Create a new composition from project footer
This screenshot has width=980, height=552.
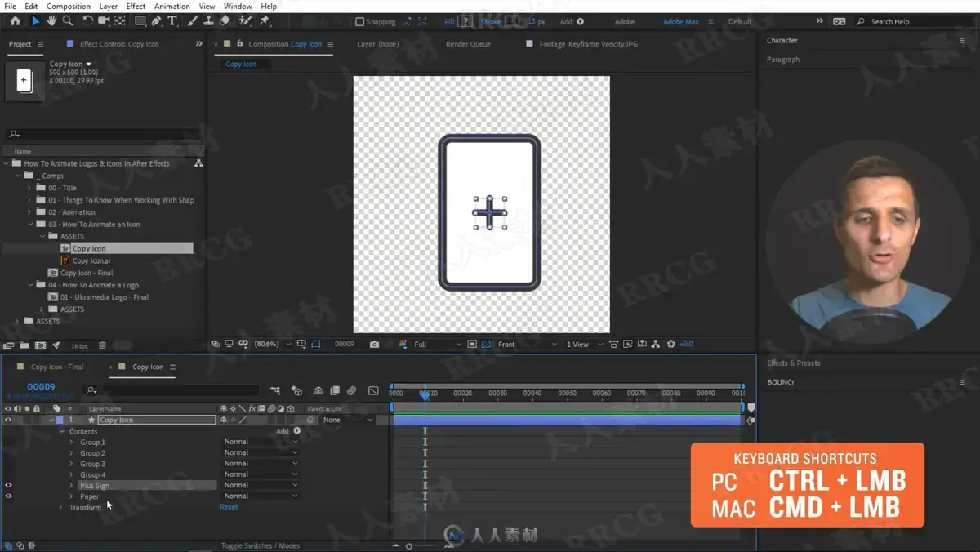point(40,345)
